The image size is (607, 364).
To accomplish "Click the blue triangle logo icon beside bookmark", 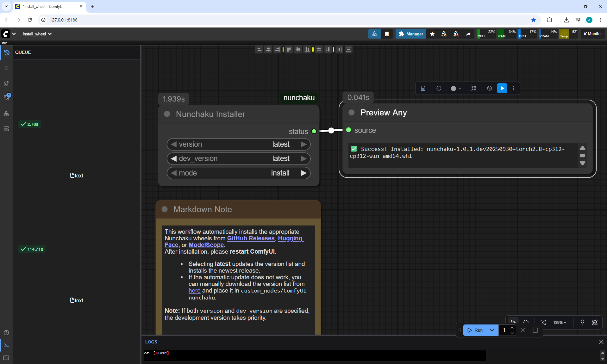I will click(x=374, y=34).
